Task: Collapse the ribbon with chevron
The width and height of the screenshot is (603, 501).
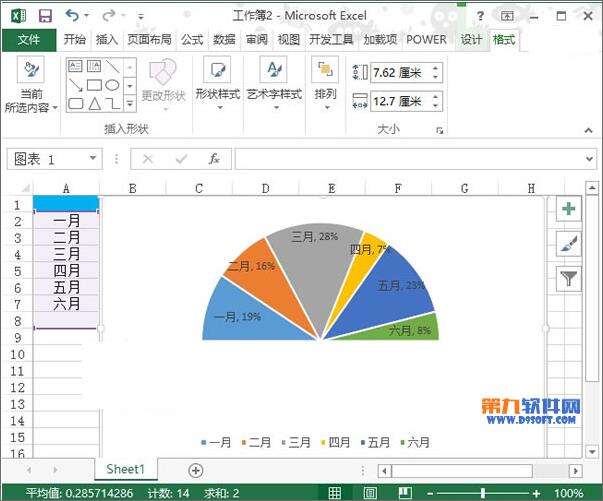Action: 589,130
